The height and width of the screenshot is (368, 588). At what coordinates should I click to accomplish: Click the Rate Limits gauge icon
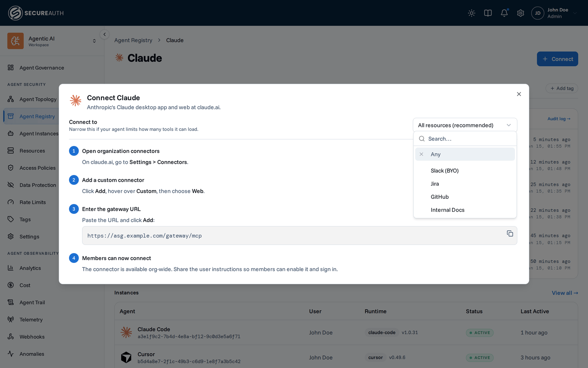point(11,202)
